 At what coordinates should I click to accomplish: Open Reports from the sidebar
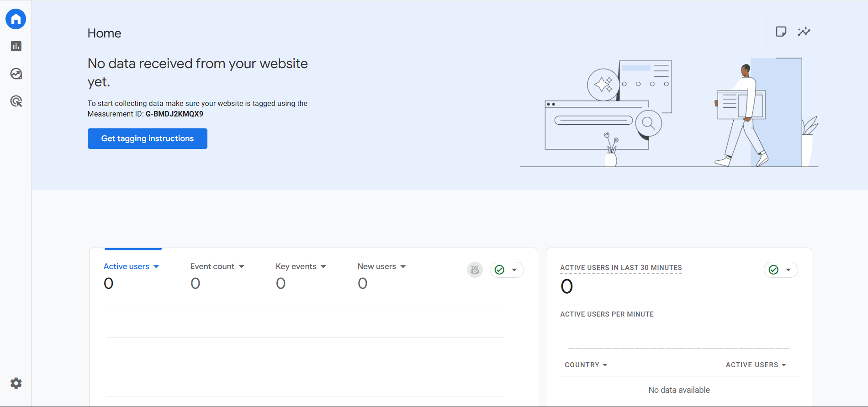pyautogui.click(x=16, y=46)
